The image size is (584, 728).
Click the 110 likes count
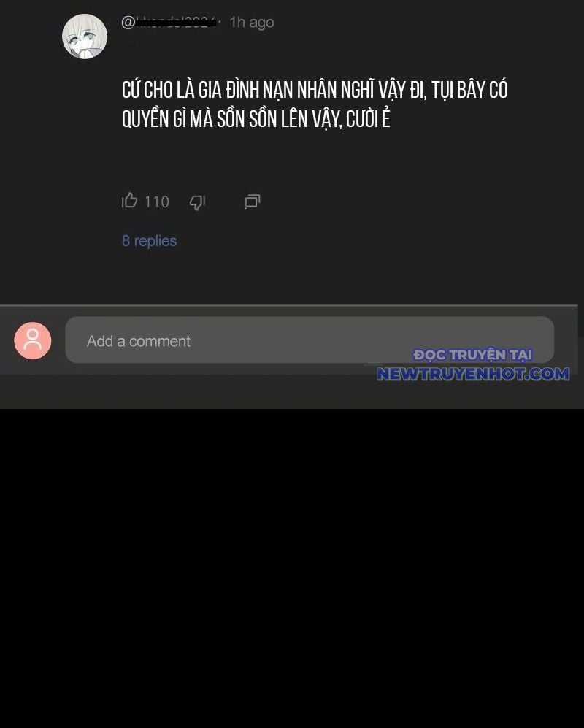coord(157,202)
